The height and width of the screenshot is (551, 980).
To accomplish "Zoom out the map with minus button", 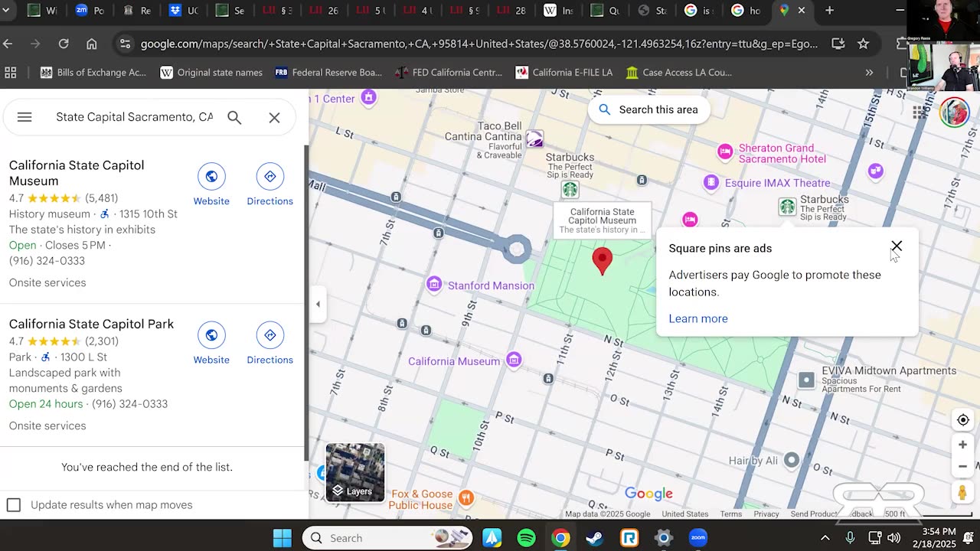I will pyautogui.click(x=963, y=466).
